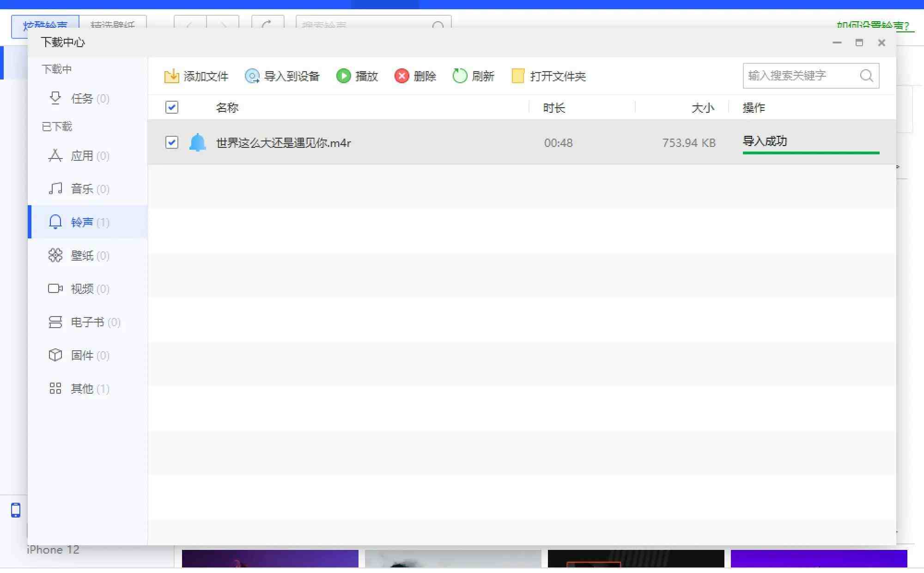The width and height of the screenshot is (924, 573).
Task: Click the search input field
Action: [x=799, y=75]
